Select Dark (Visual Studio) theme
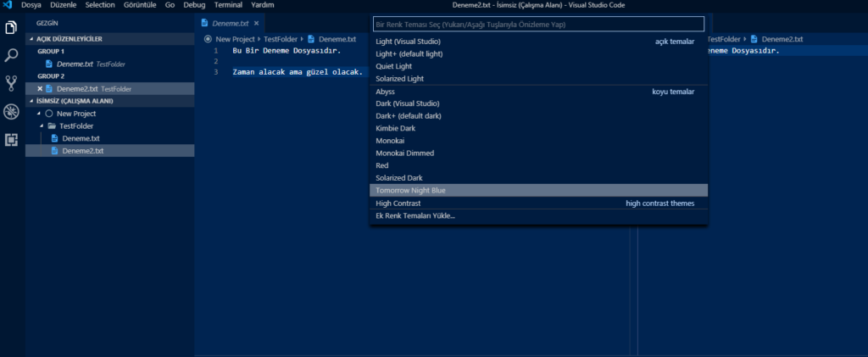The image size is (868, 357). click(538, 103)
